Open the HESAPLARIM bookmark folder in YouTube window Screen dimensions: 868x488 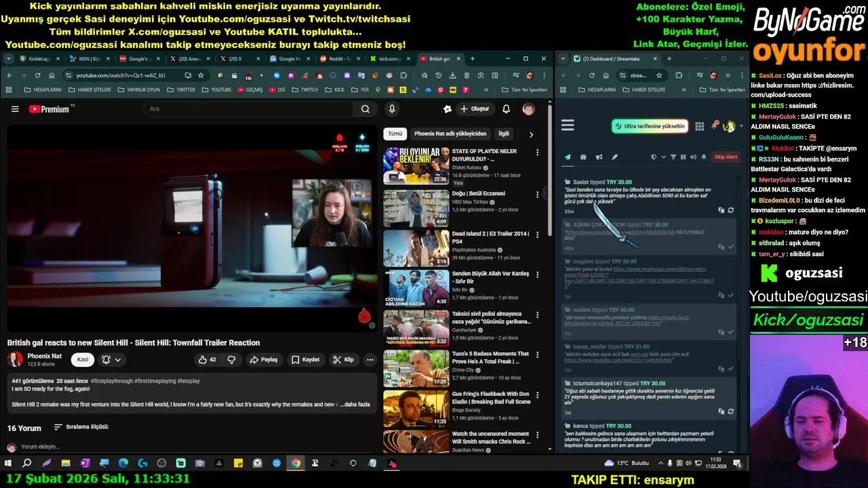43,89
